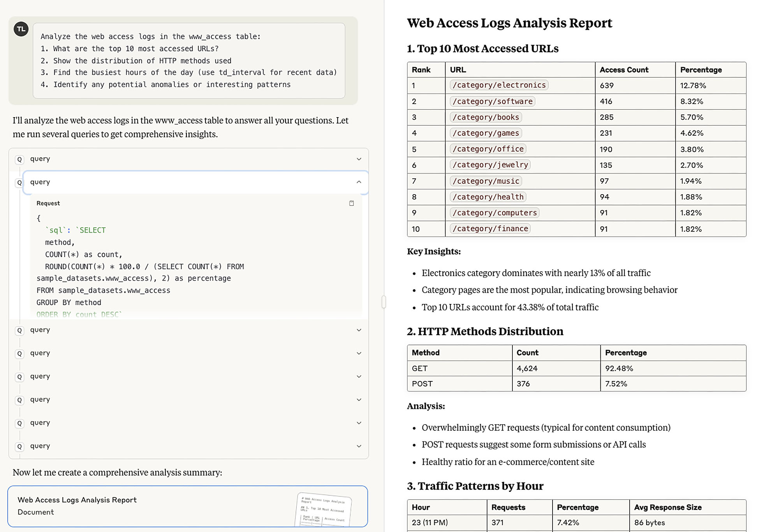This screenshot has height=532, width=764.
Task: Copy the SQL request using the copy icon
Action: tap(352, 203)
